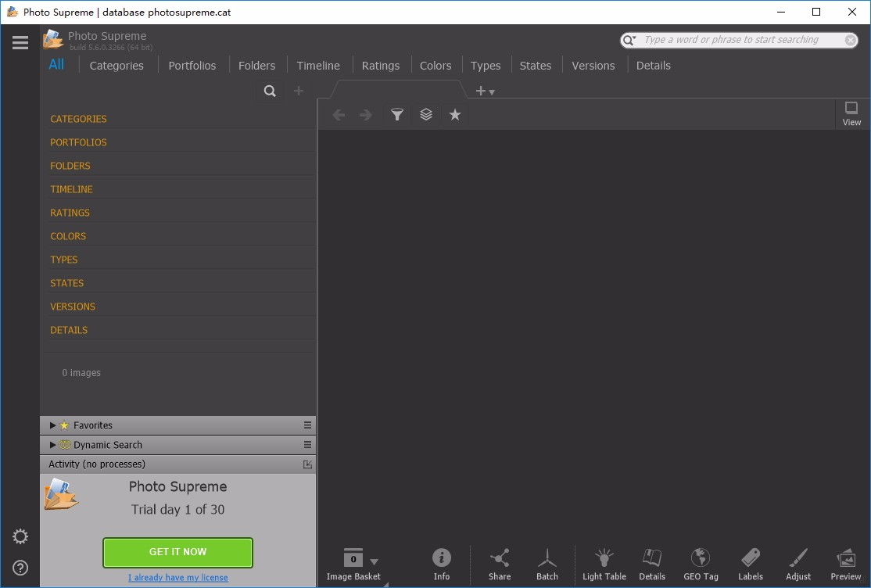Expand the FOLDERS section
The height and width of the screenshot is (588, 871).
[70, 166]
